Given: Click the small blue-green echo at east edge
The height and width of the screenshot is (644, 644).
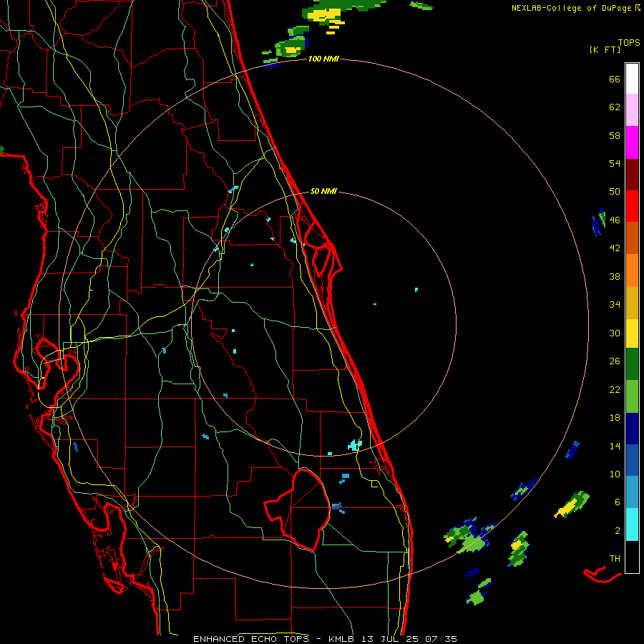Looking at the screenshot, I should coord(599,222).
